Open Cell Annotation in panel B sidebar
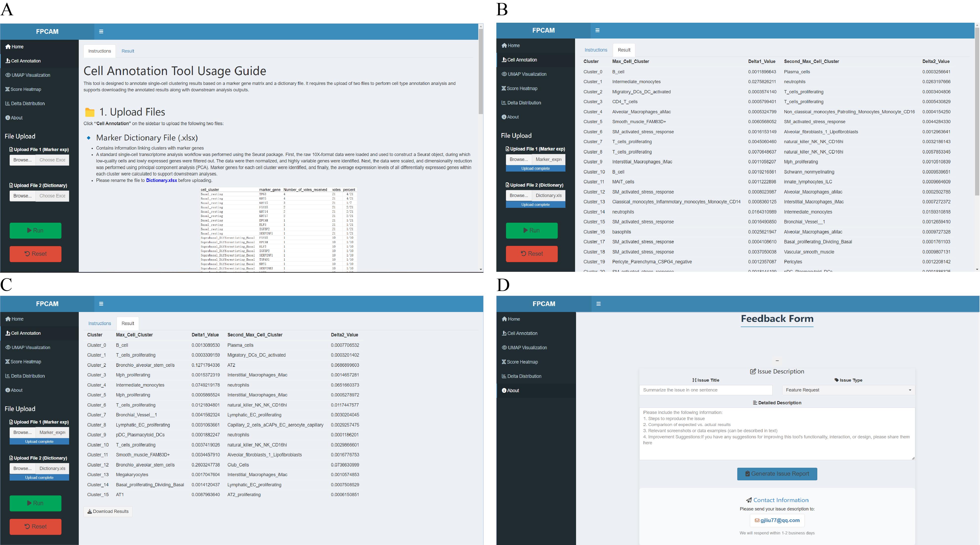This screenshot has width=980, height=545. [x=536, y=60]
